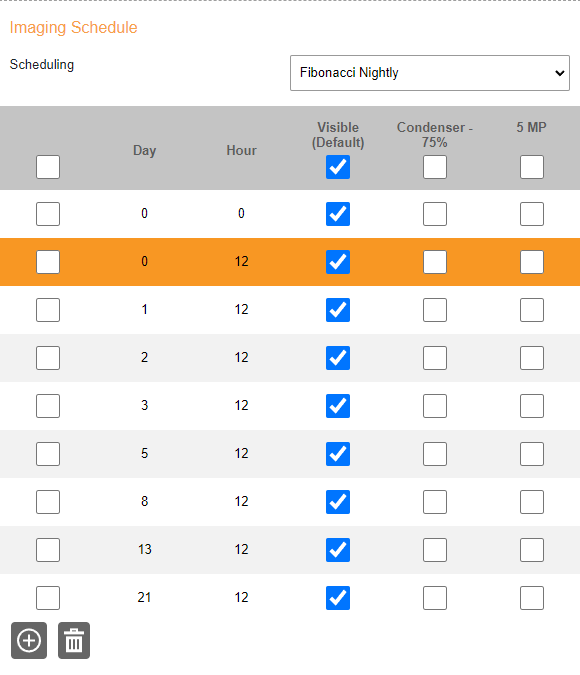The height and width of the screenshot is (675, 580).
Task: Enable 5 MP for day 13 row
Action: pos(532,550)
